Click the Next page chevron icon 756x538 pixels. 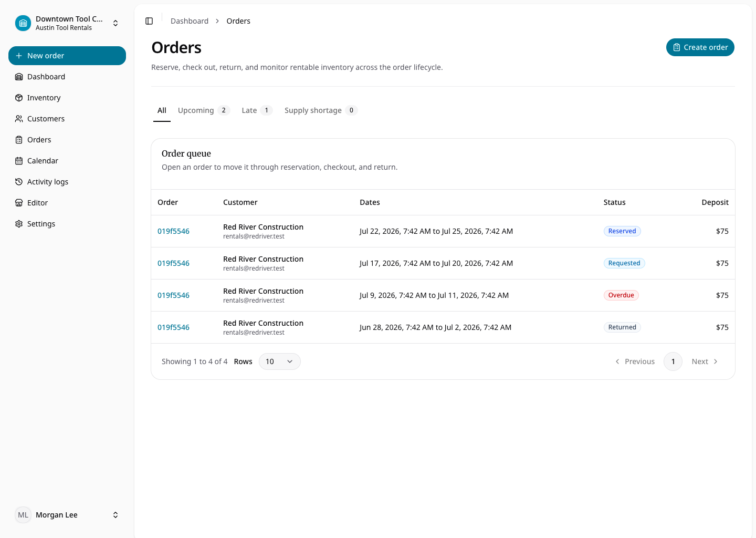[x=716, y=361]
